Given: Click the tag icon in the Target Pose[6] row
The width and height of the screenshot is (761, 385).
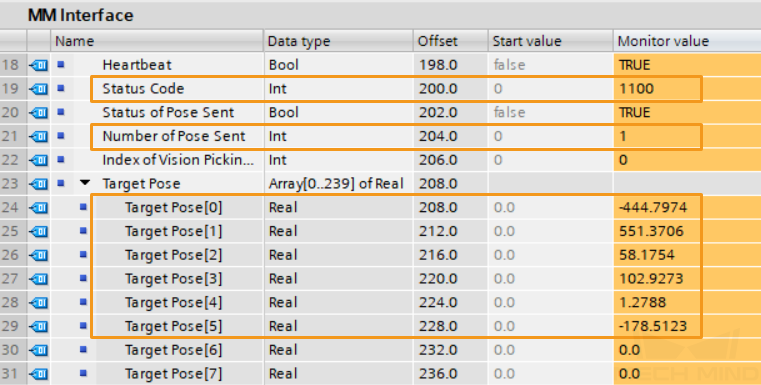Looking at the screenshot, I should (x=38, y=351).
